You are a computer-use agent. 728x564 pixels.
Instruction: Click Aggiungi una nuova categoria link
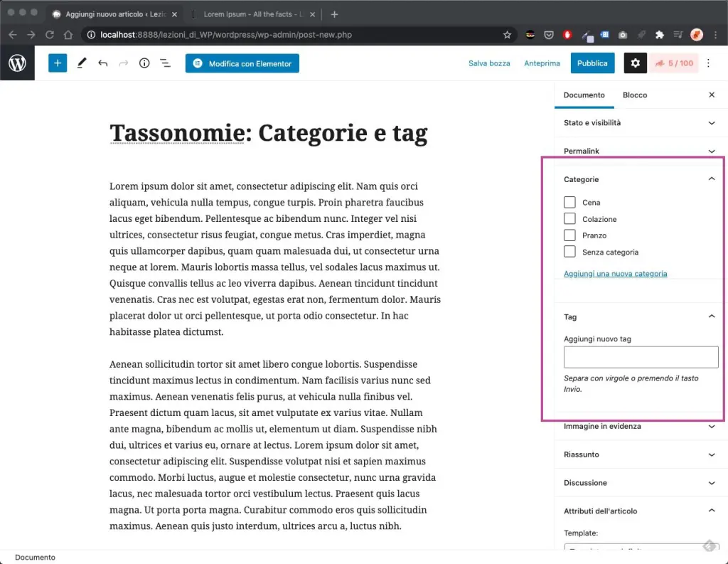pyautogui.click(x=615, y=274)
